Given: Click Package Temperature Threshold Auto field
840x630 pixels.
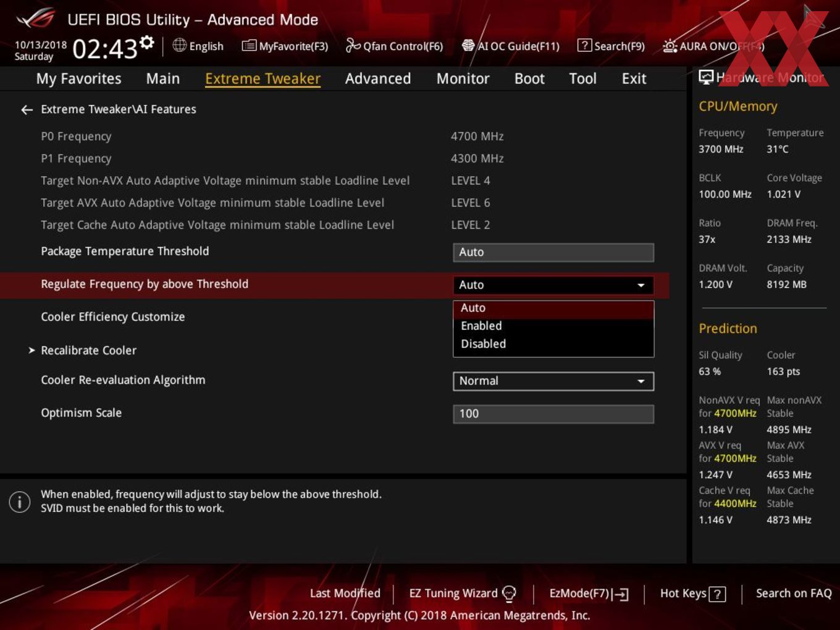Looking at the screenshot, I should click(553, 252).
